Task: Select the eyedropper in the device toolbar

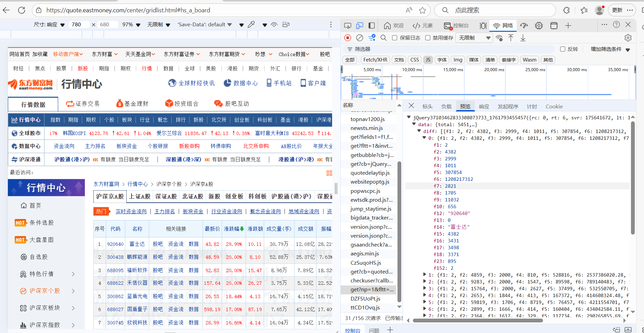Action: point(252,24)
